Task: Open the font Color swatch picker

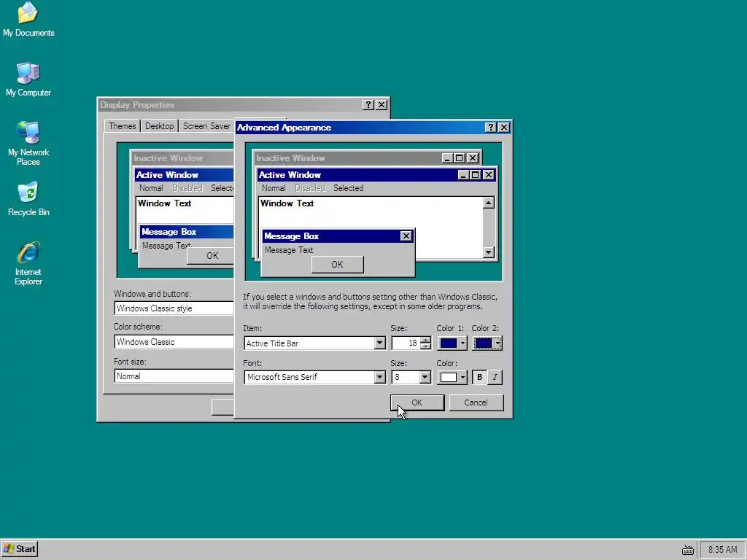Action: [452, 377]
